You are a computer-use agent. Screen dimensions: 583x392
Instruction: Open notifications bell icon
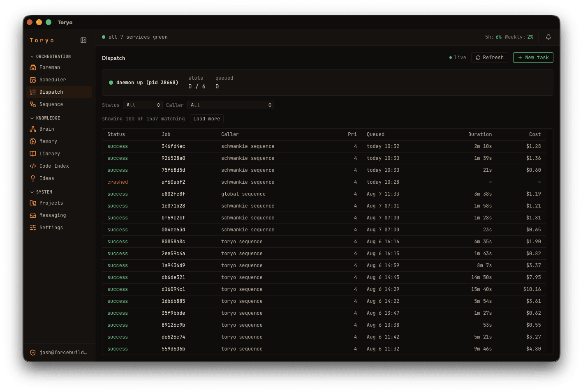click(548, 37)
